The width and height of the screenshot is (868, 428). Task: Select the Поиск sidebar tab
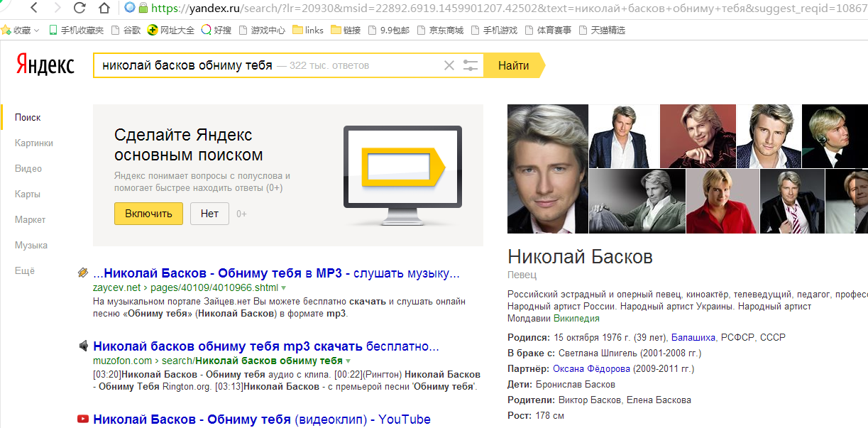pyautogui.click(x=28, y=117)
